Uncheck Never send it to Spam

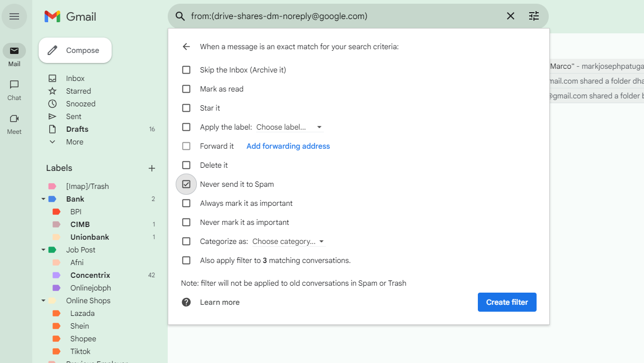tap(186, 184)
